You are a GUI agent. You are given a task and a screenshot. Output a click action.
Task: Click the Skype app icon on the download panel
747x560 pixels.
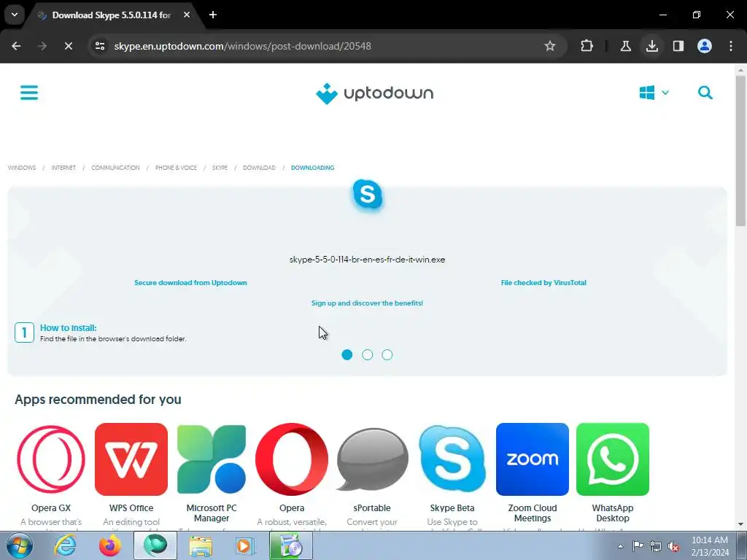[x=368, y=194]
